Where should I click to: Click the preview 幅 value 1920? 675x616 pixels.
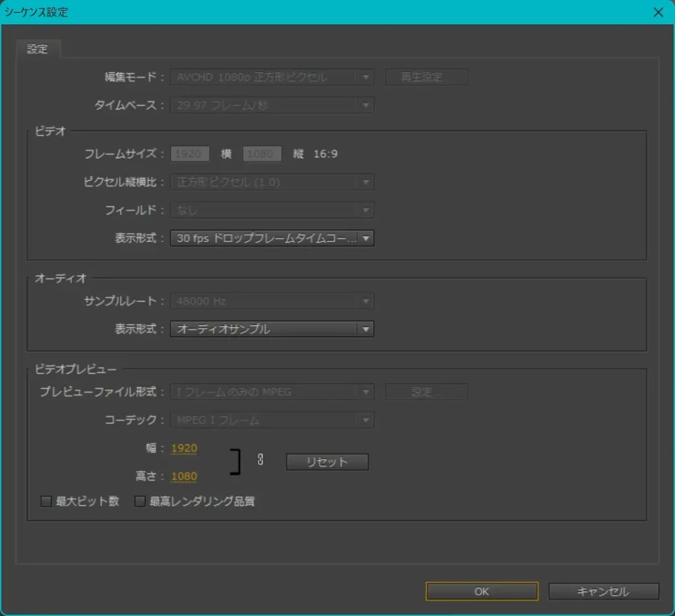tap(184, 449)
